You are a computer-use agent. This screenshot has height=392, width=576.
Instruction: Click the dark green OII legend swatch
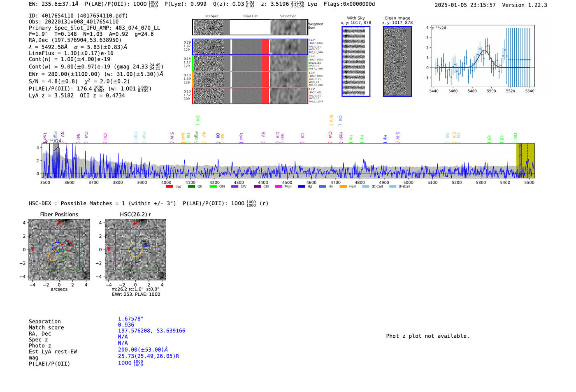(x=191, y=187)
